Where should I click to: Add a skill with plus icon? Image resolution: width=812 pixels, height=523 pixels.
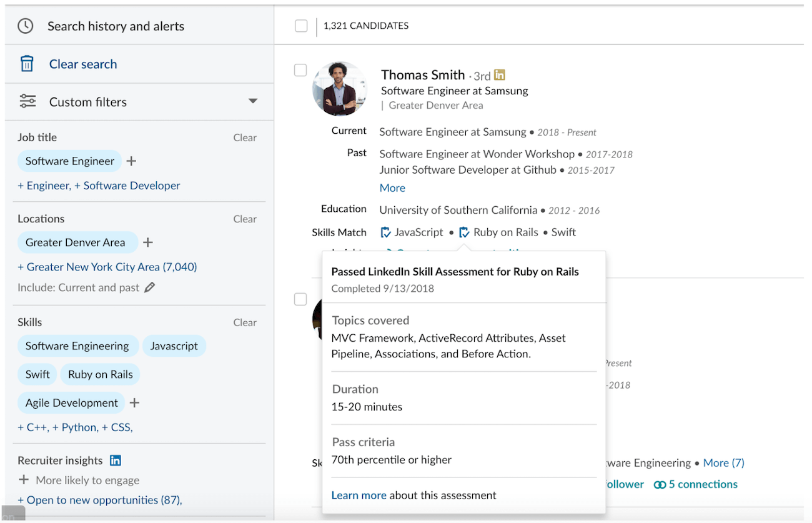(x=134, y=403)
